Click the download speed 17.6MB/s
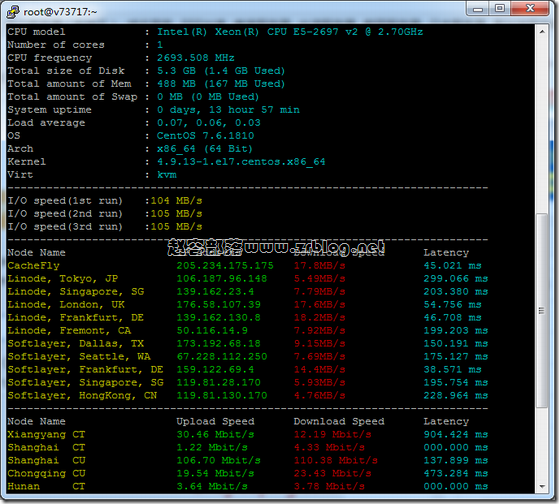This screenshot has height=504, width=559. (x=319, y=305)
